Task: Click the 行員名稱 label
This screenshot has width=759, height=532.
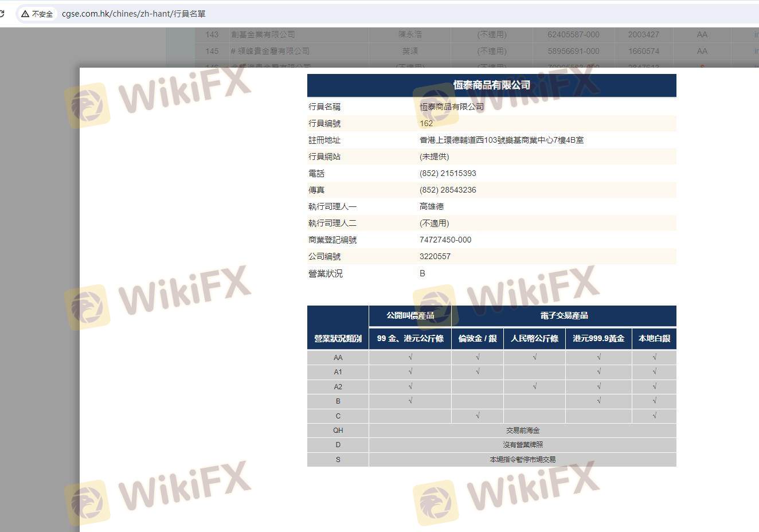Action: click(x=324, y=107)
